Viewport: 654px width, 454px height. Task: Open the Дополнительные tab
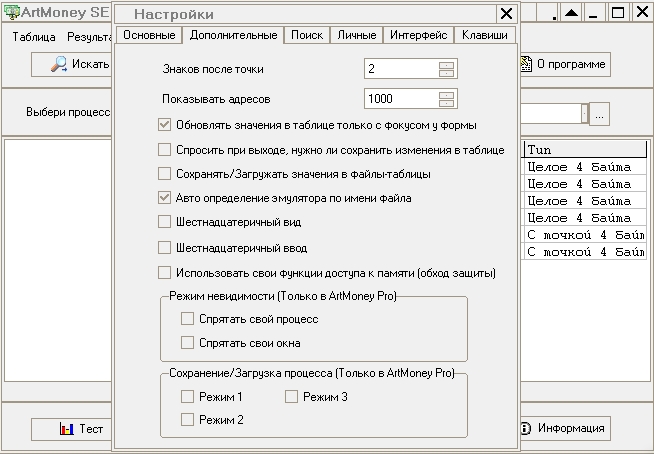pyautogui.click(x=233, y=35)
